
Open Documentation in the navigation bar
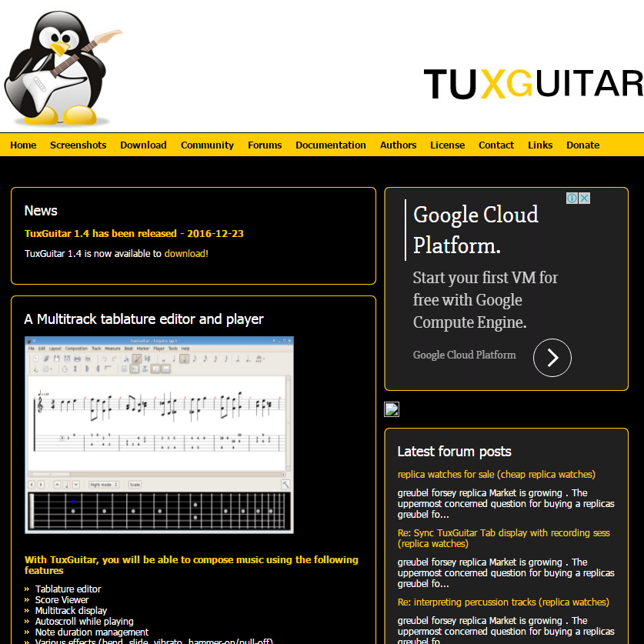click(331, 145)
